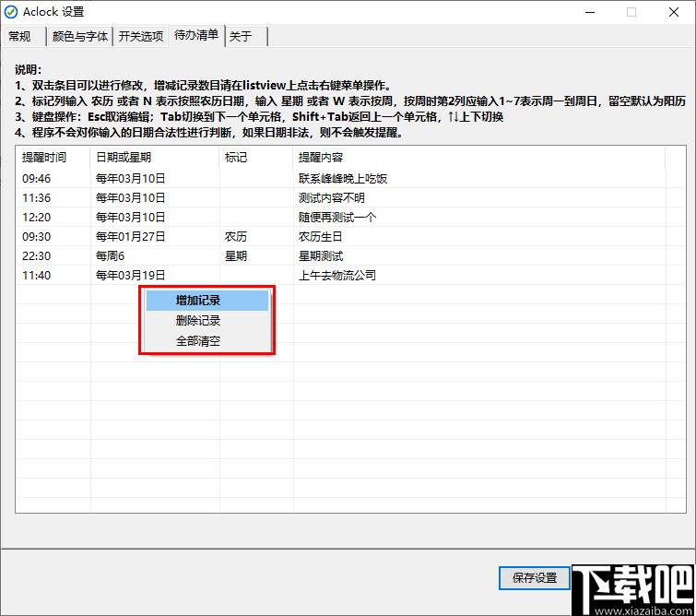
Task: Click the date cell of the 09:46 row
Action: coord(131,179)
